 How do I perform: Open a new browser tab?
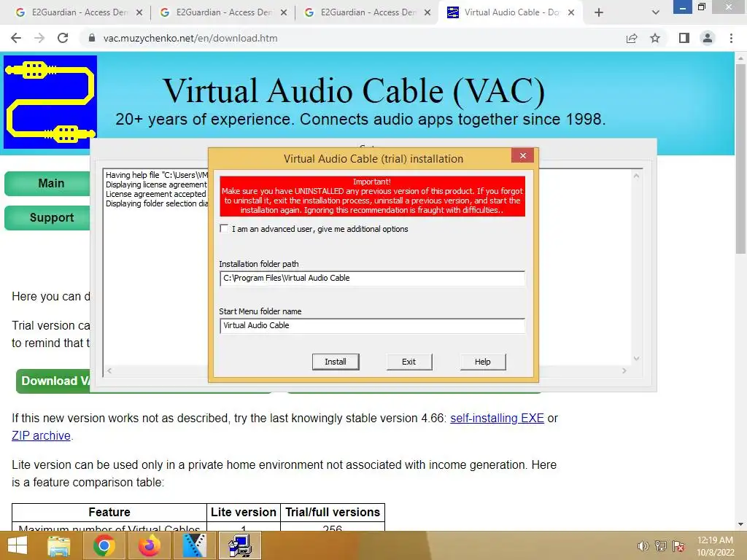point(599,12)
